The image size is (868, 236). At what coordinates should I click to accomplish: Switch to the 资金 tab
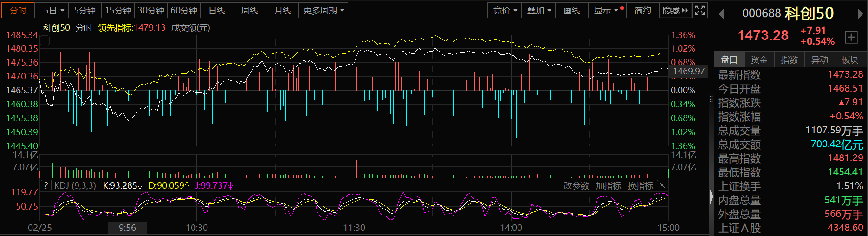tap(759, 59)
